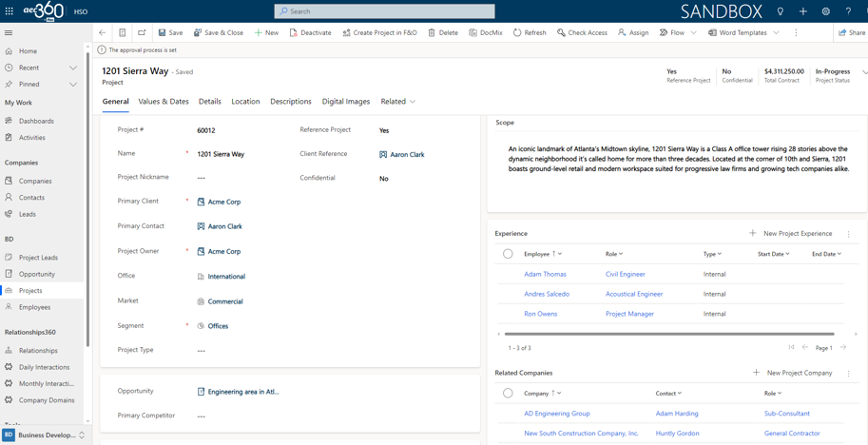Open AD Engineering Group company link

[x=557, y=414]
